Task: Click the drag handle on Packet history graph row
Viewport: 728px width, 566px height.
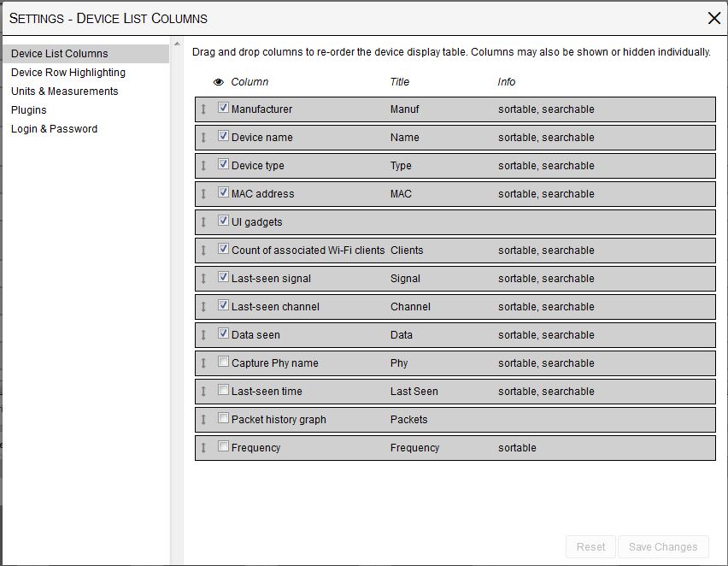Action: pyautogui.click(x=203, y=420)
